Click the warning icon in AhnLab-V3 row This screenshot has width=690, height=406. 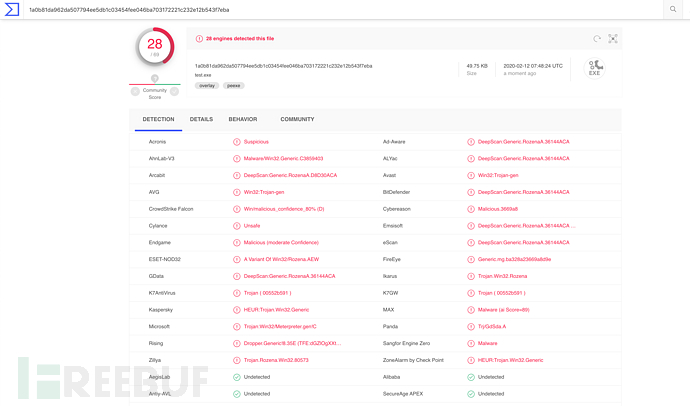point(237,158)
